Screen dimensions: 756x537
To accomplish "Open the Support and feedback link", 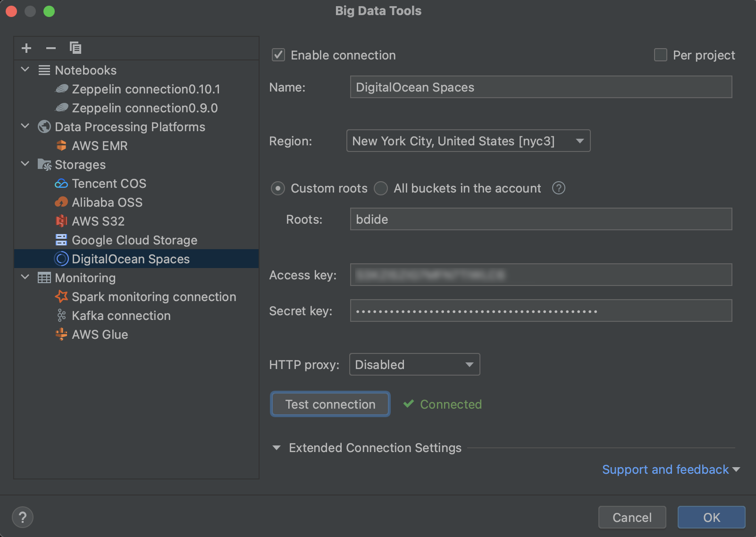I will (665, 470).
